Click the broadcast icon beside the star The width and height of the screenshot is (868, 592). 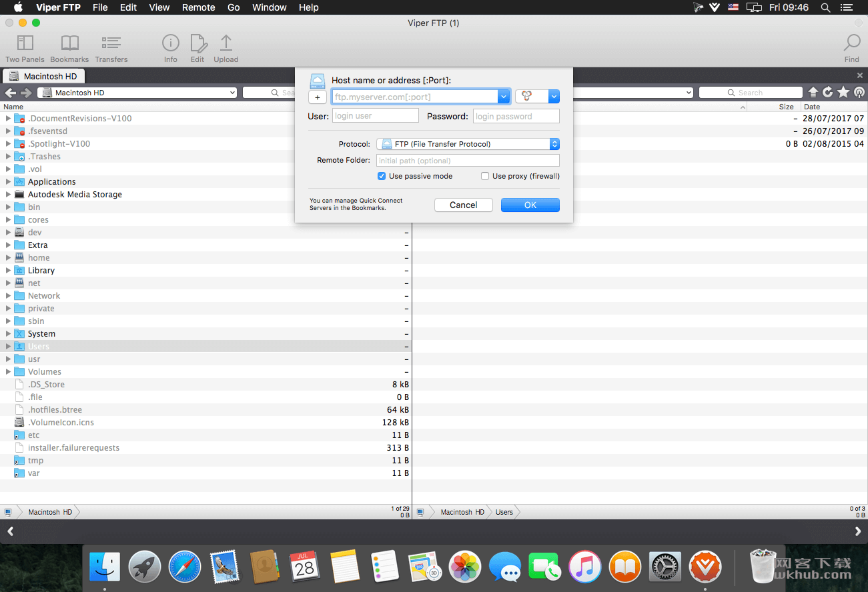click(859, 93)
